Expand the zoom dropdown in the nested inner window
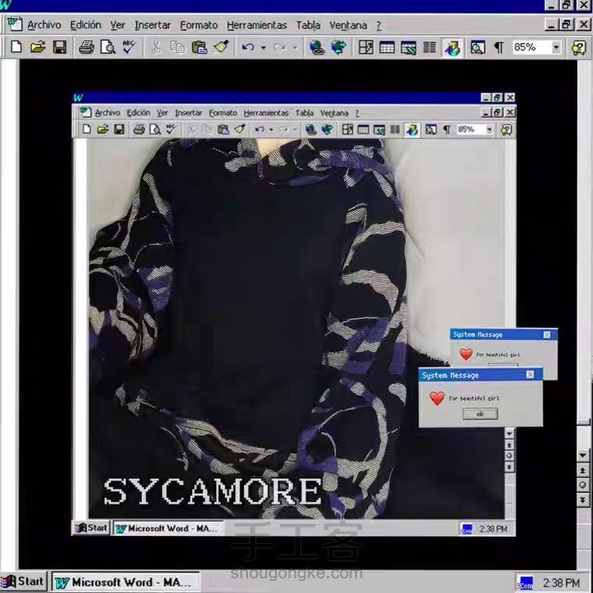This screenshot has height=593, width=593. coord(489,130)
